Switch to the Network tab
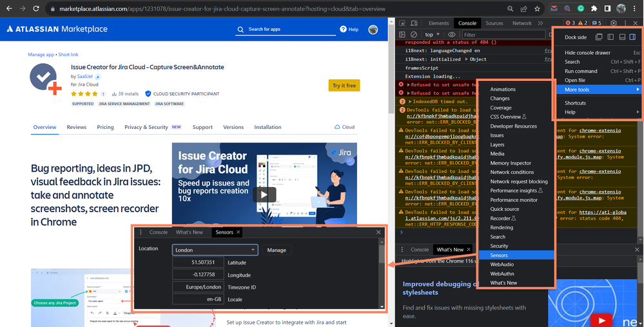This screenshot has height=327, width=644. (522, 23)
